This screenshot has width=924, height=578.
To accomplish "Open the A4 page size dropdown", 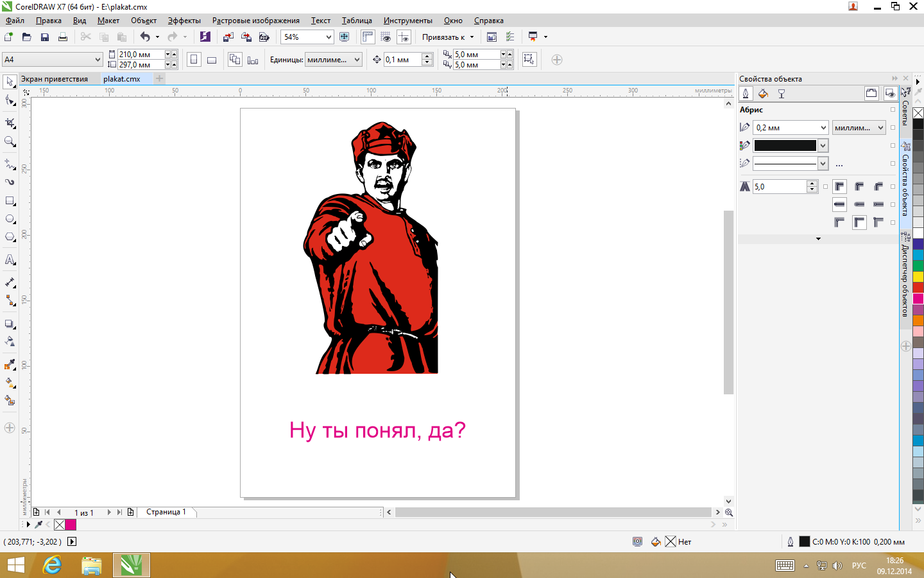I will [x=98, y=60].
